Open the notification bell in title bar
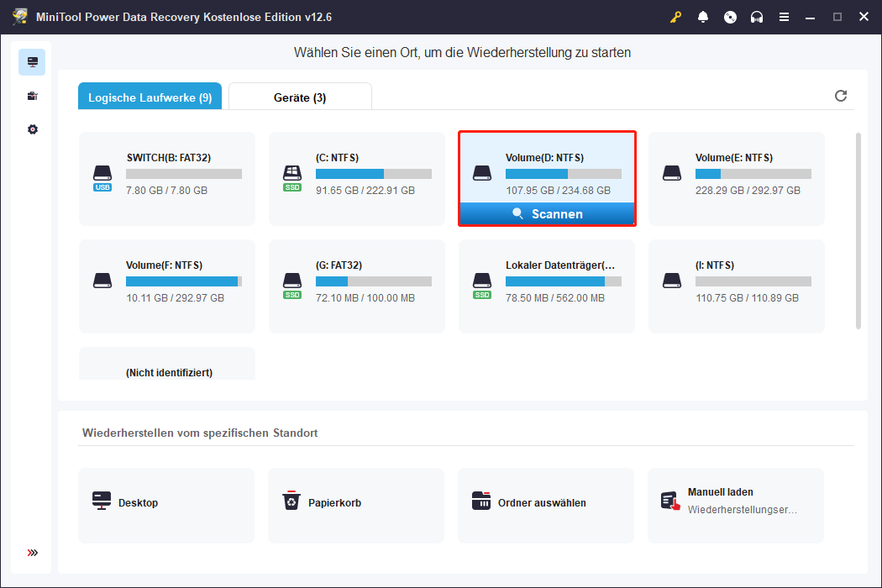Screen dimensions: 882x588 (x=703, y=17)
